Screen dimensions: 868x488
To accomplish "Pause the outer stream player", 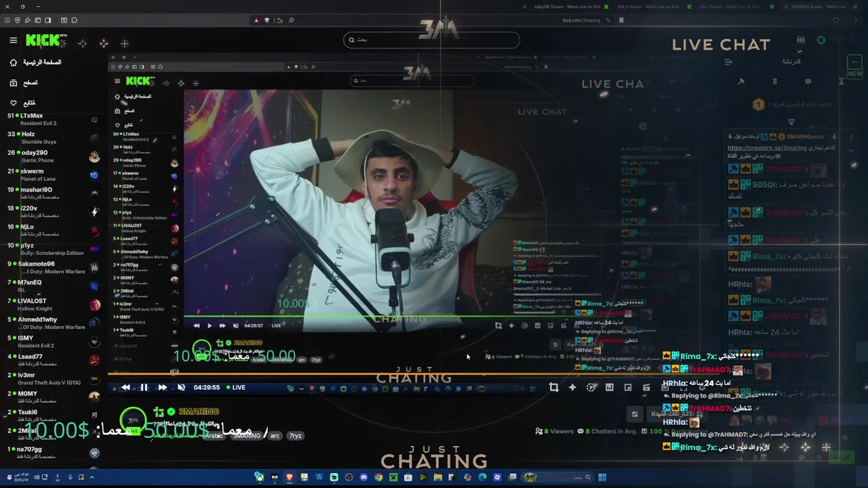I will tap(144, 388).
